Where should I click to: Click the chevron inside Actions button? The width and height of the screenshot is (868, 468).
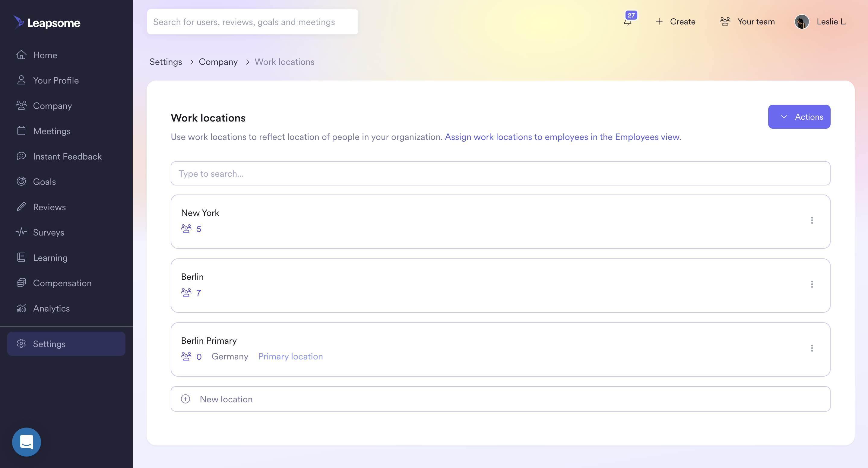pos(784,117)
